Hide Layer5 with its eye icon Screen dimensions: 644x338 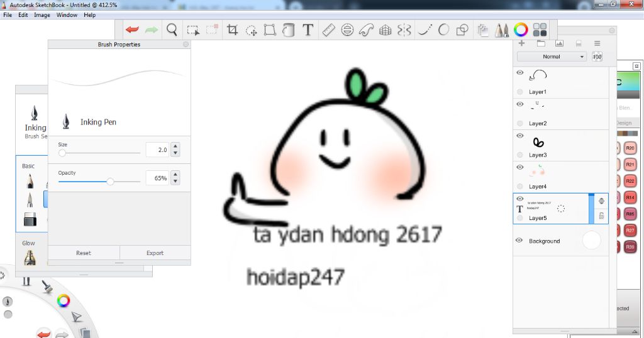coord(520,199)
